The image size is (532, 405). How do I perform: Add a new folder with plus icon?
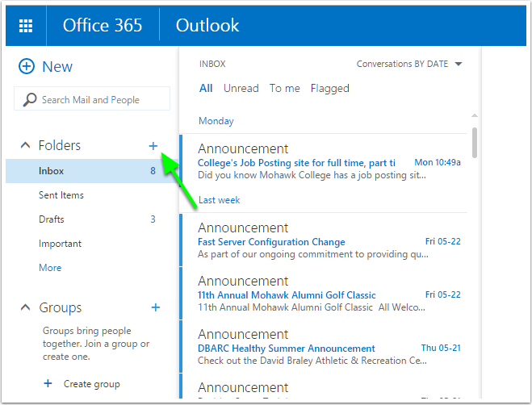[x=153, y=146]
